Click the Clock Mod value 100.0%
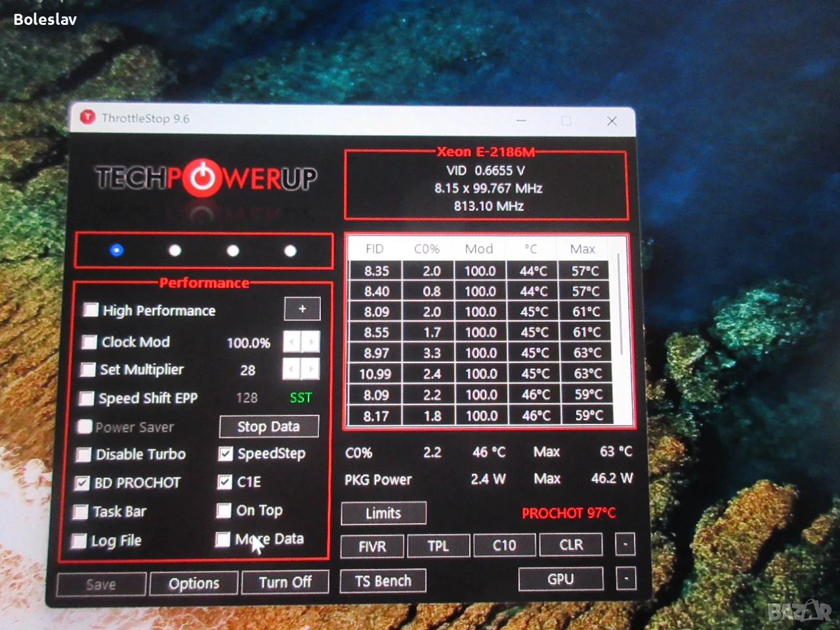Viewport: 840px width, 630px height. pyautogui.click(x=249, y=343)
